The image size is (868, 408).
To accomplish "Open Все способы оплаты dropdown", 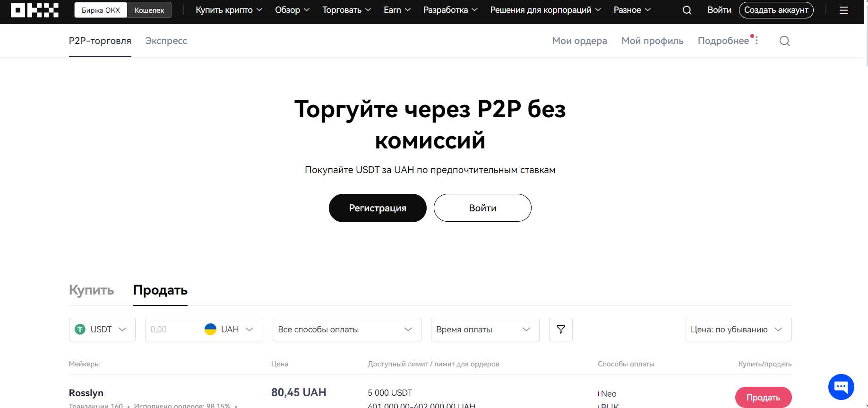I will tap(347, 330).
